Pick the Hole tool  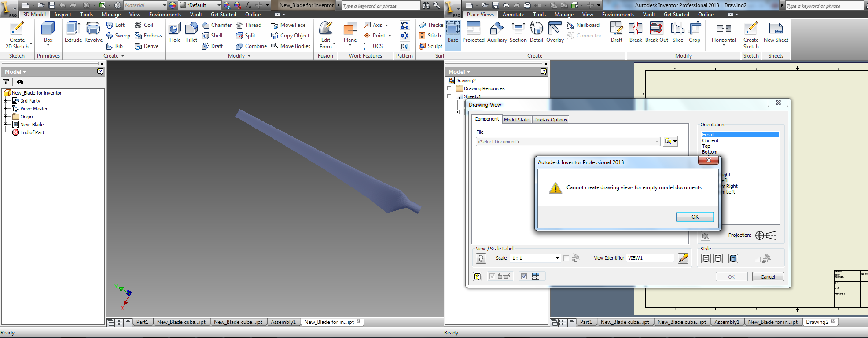point(175,33)
